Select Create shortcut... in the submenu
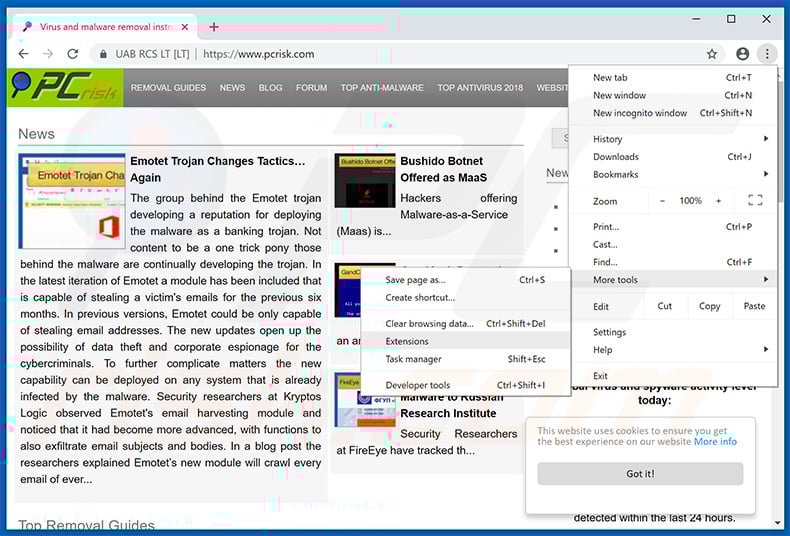790x536 pixels. click(466, 297)
